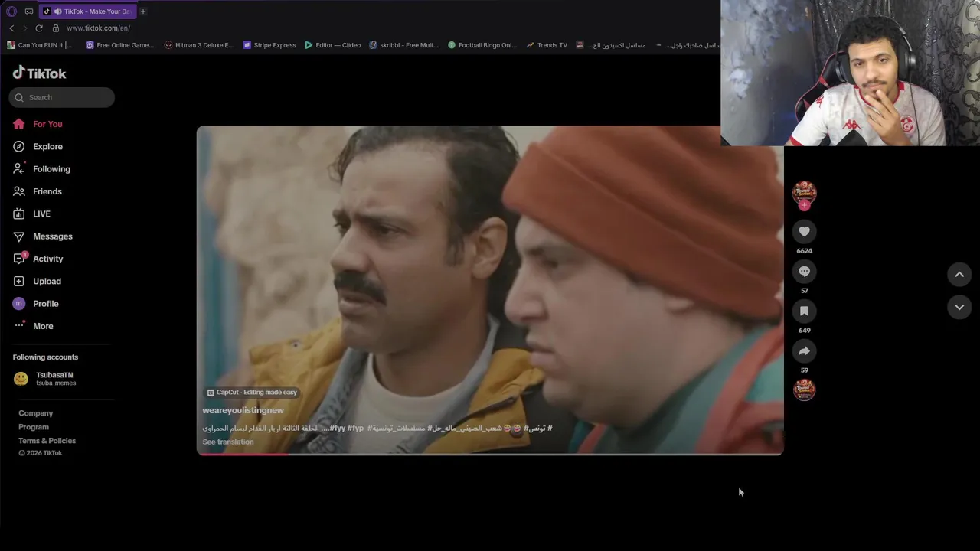This screenshot has width=980, height=551.
Task: Click See translation link
Action: coord(228,442)
